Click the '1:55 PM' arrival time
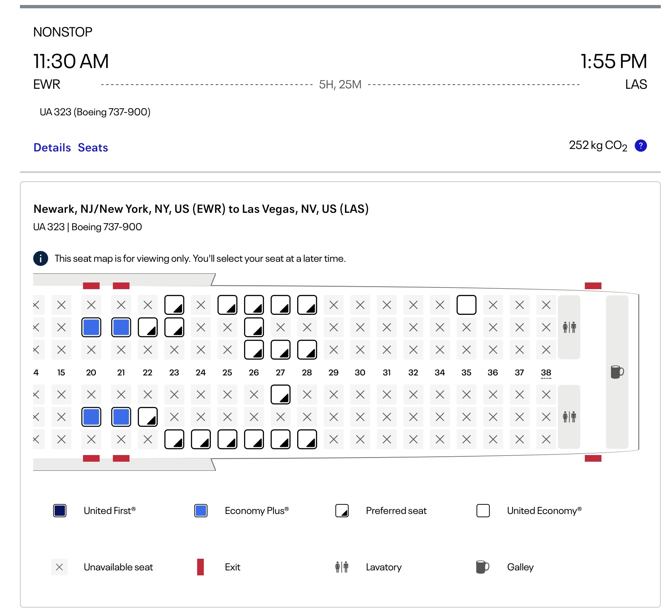Viewport: 672px width, 616px height. [x=613, y=61]
